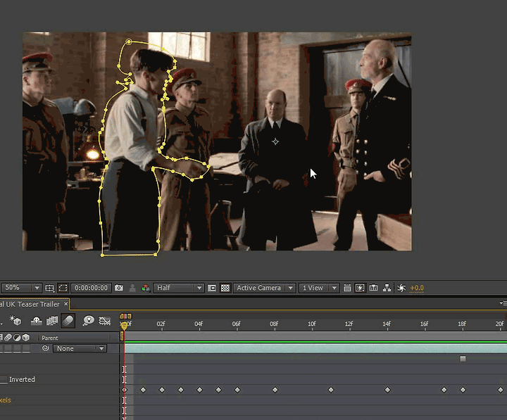Open the Active Camera view dropdown
Viewport: 507px width, 420px height.
coord(264,288)
